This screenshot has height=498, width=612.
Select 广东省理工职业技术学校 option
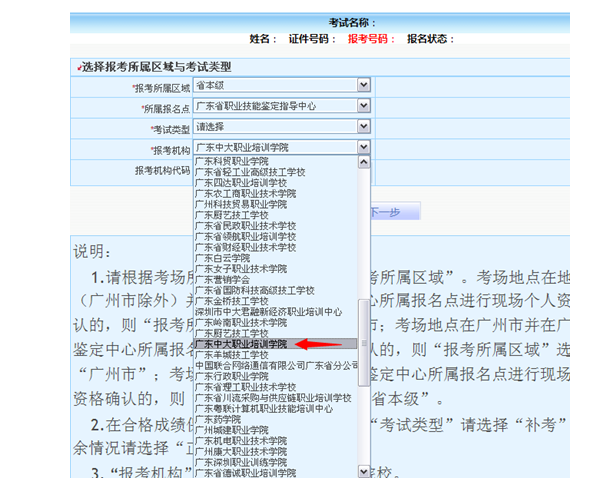pos(246,387)
